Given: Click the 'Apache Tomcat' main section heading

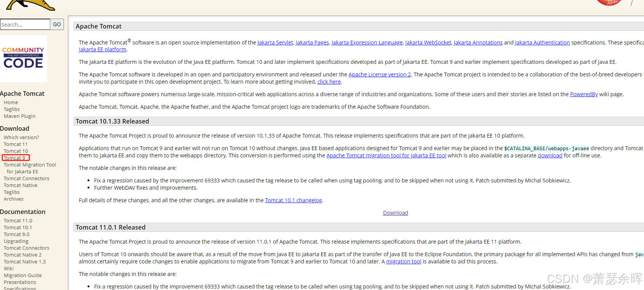Looking at the screenshot, I should point(99,26).
